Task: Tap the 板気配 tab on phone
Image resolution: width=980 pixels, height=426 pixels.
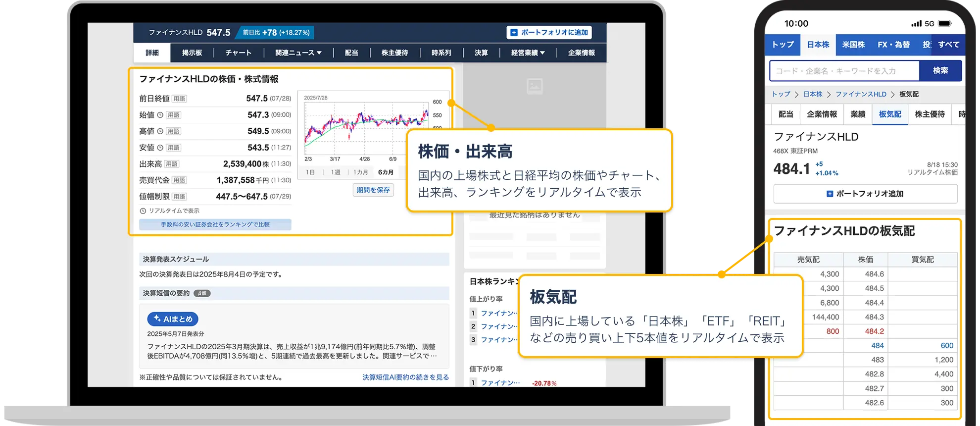Action: (890, 114)
